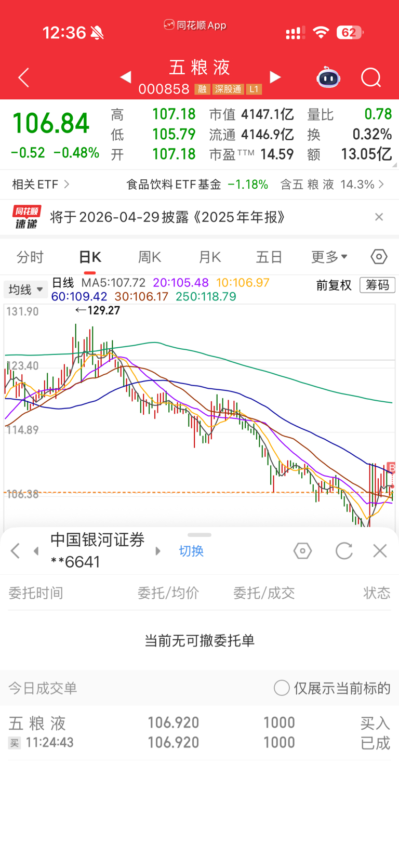This screenshot has width=399, height=868.
Task: Tap the 切换 account switch link
Action: [x=191, y=551]
